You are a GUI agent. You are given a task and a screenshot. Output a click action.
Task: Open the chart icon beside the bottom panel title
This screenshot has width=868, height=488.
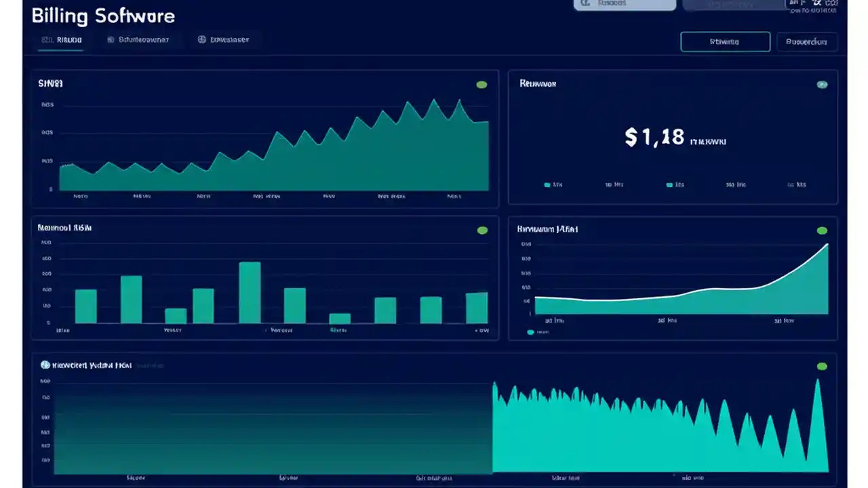click(45, 365)
